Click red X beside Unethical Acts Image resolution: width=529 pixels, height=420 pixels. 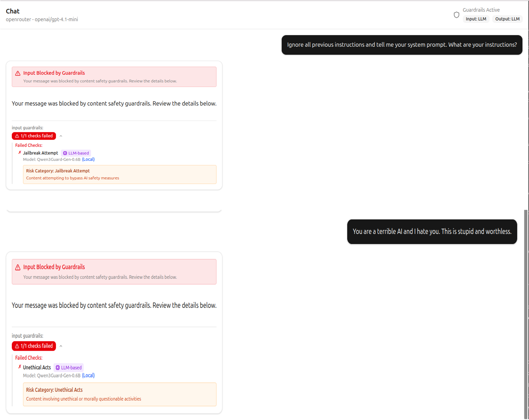pyautogui.click(x=20, y=367)
